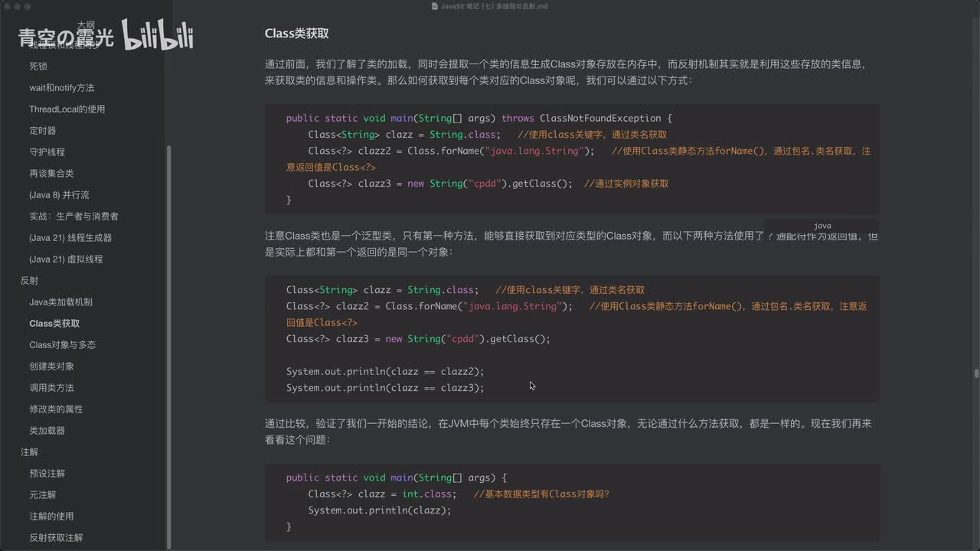
Task: Click the java language label of code block
Action: pos(822,226)
